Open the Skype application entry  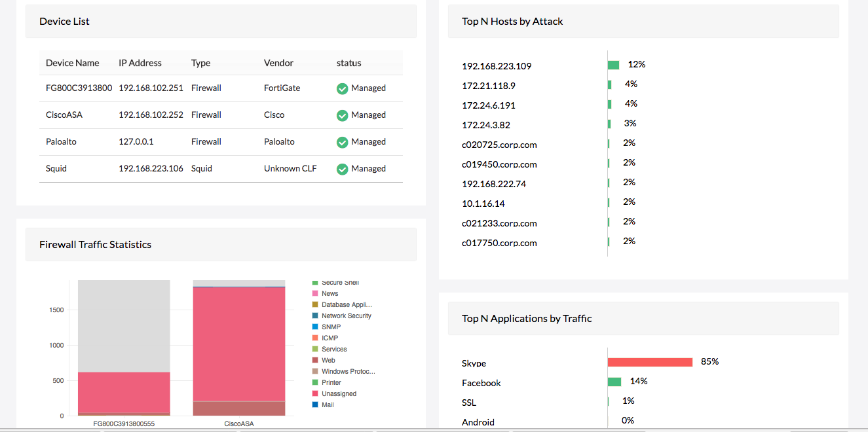[473, 363]
